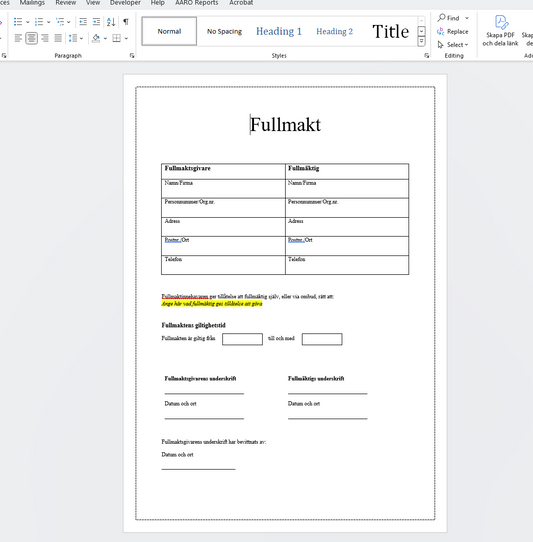Open the Review tab

tap(66, 3)
